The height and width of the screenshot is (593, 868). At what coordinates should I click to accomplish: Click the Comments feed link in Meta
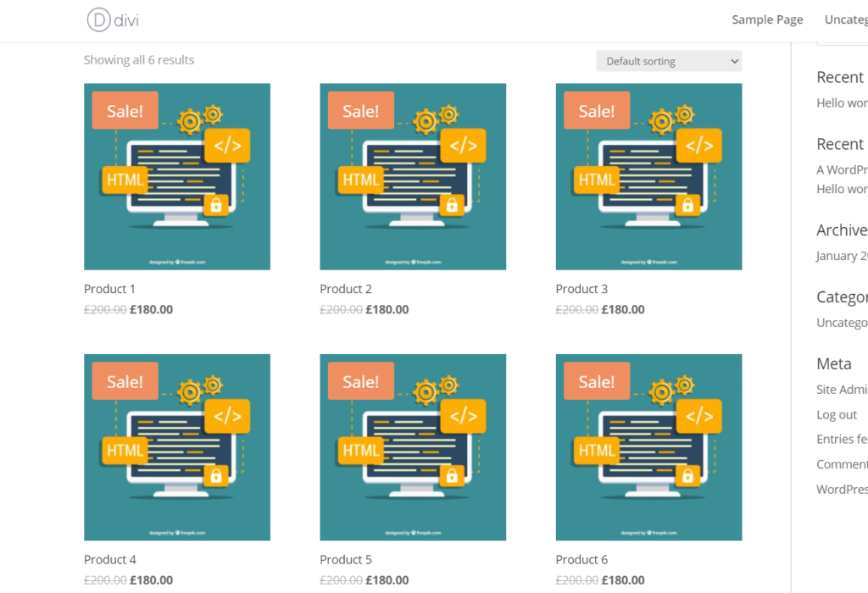point(842,464)
